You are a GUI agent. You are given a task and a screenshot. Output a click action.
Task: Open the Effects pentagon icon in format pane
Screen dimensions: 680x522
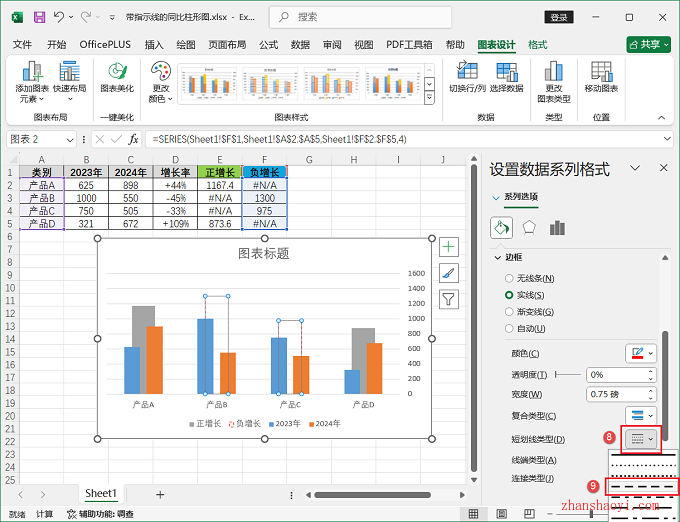pyautogui.click(x=529, y=227)
